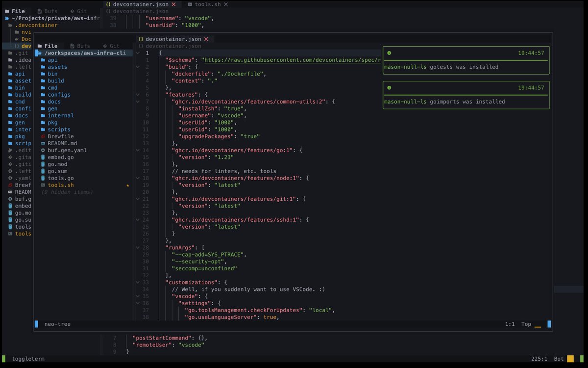
Task: Dismiss the goimports was installed notification
Action: point(466,95)
